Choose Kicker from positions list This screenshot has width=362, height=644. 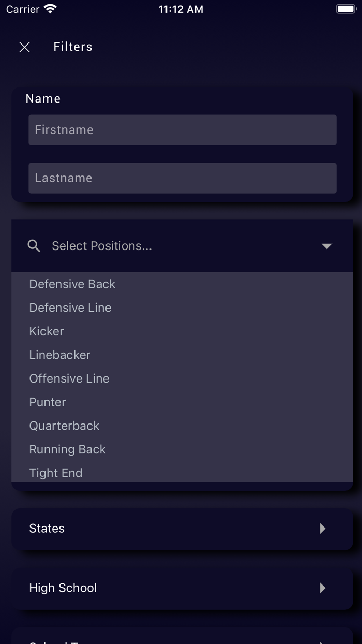(x=47, y=331)
